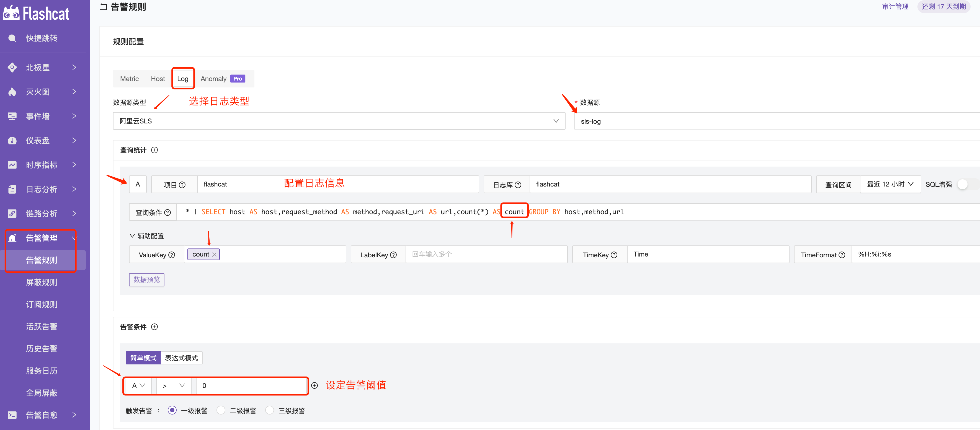Switch to the Metric tab
Screen dimensions: 980x430
point(129,79)
